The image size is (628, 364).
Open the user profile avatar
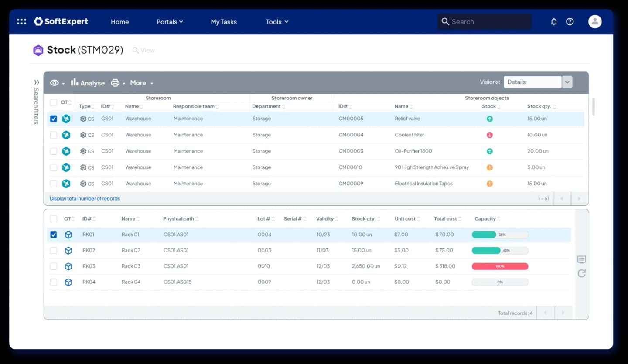595,21
